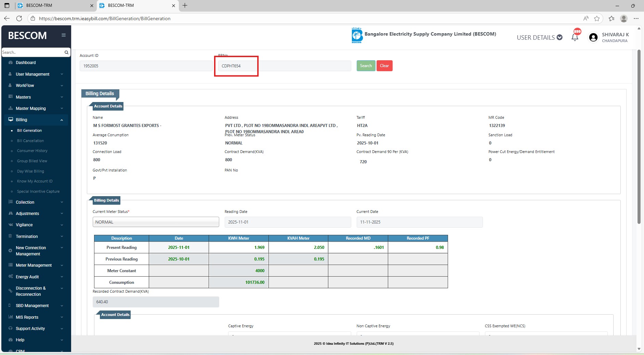Expand the MIS Reports menu
Screen dimensions: 644x355
pyautogui.click(x=36, y=317)
